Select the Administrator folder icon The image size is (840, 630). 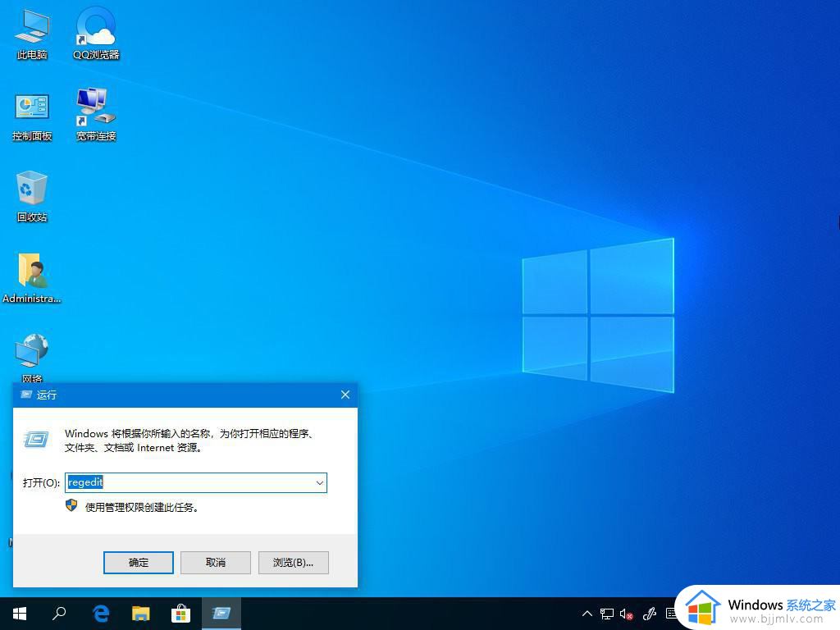pyautogui.click(x=32, y=278)
